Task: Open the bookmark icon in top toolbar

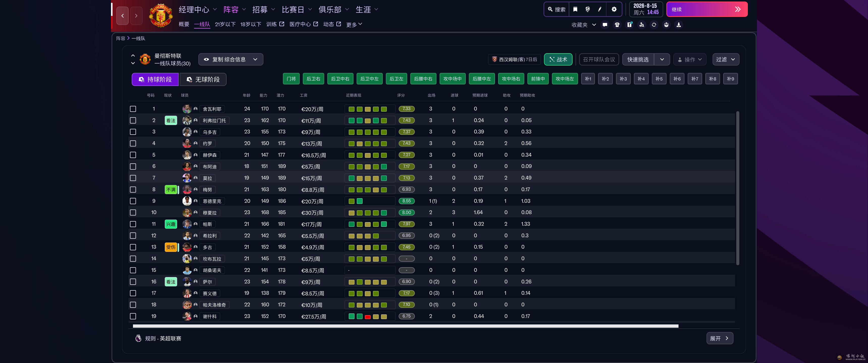Action: coord(575,9)
